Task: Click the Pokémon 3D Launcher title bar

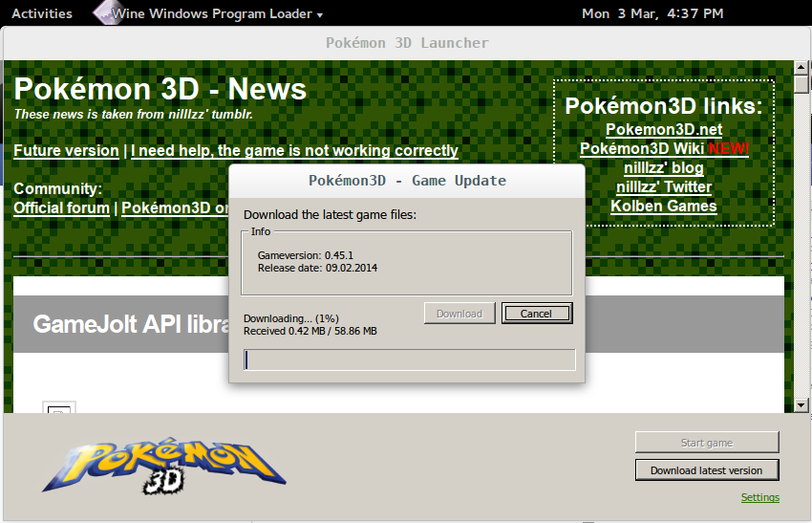Action: click(407, 43)
